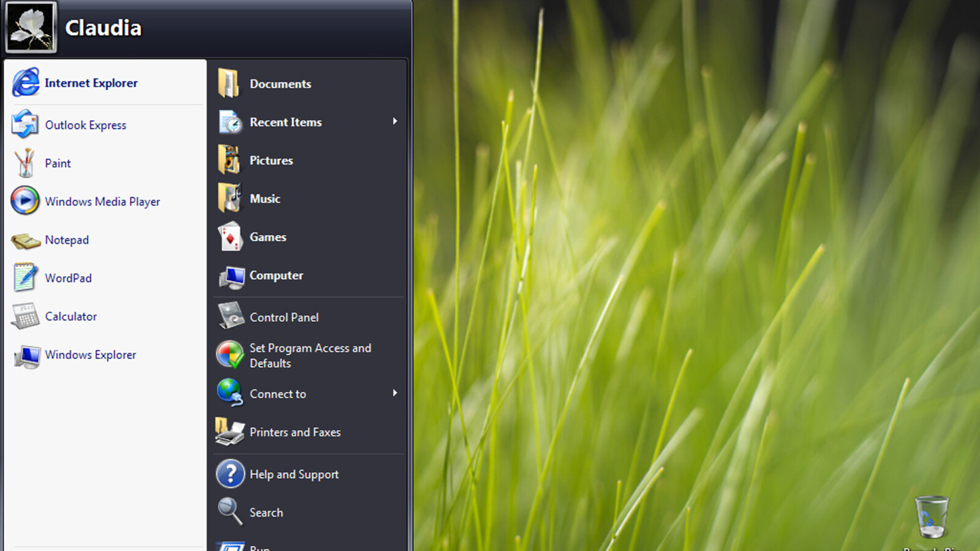Viewport: 980px width, 551px height.
Task: Open Calculator via its icon
Action: click(x=25, y=317)
